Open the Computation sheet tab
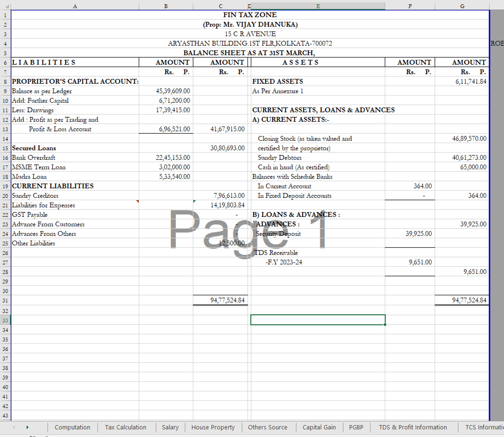This screenshot has height=437, width=504. (72, 427)
